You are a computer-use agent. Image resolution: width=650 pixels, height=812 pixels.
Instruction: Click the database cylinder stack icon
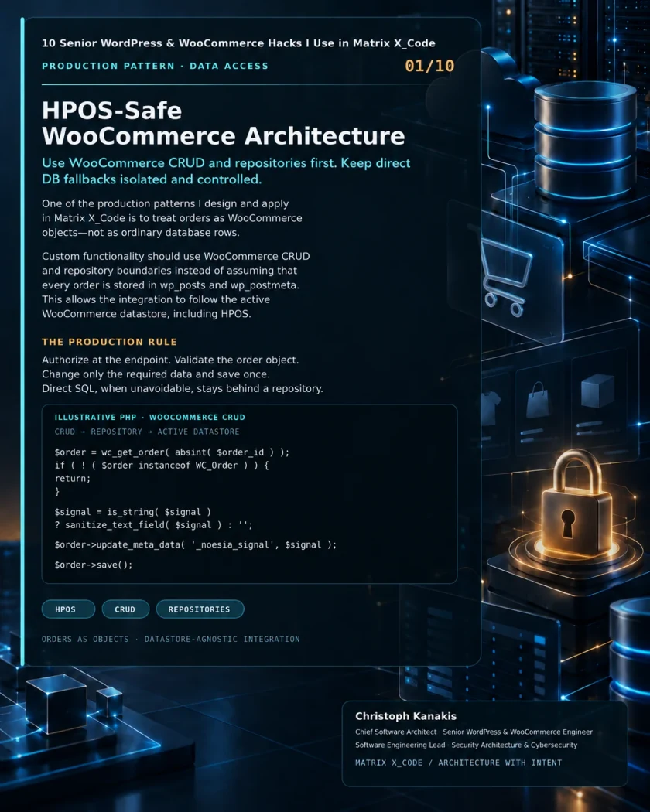click(585, 140)
